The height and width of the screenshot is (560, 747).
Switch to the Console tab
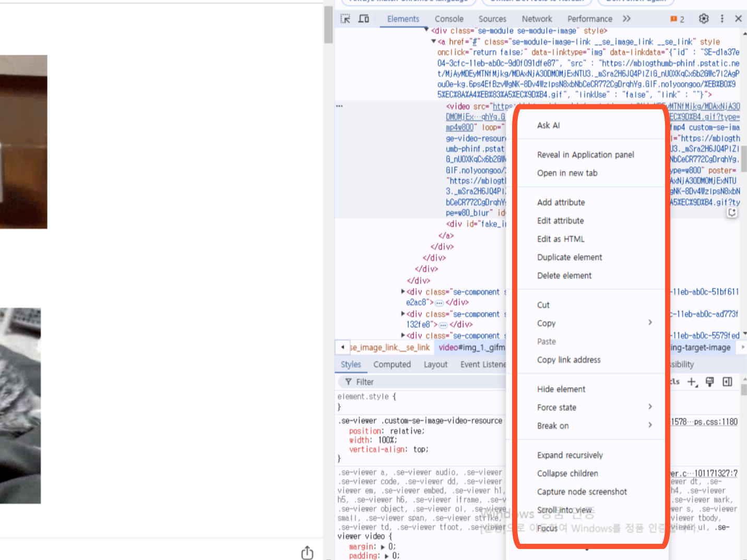tap(449, 19)
